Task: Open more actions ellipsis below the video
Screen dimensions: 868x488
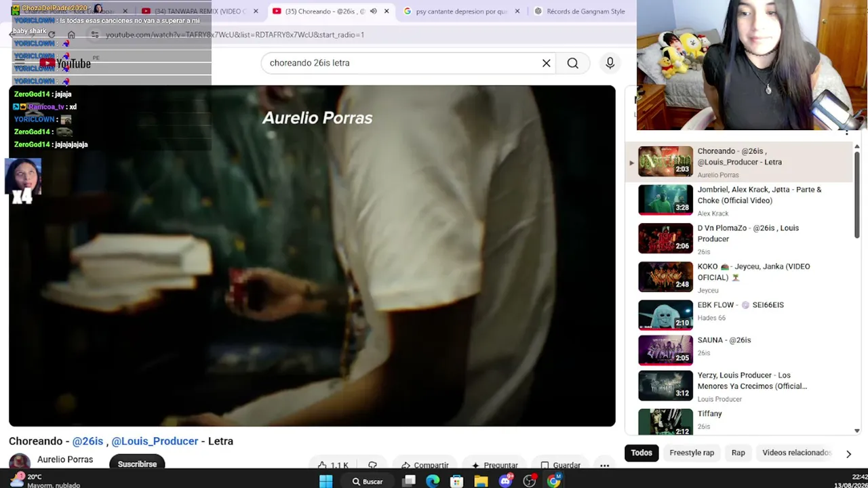Action: tap(604, 465)
